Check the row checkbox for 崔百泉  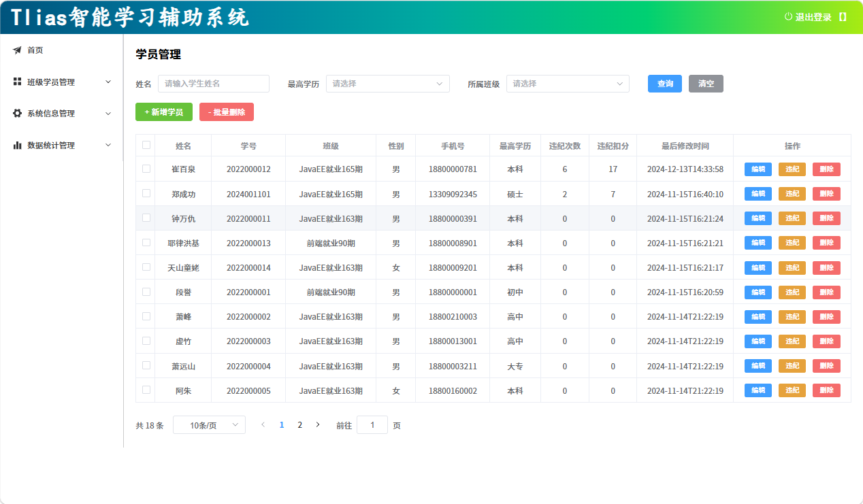pyautogui.click(x=146, y=169)
